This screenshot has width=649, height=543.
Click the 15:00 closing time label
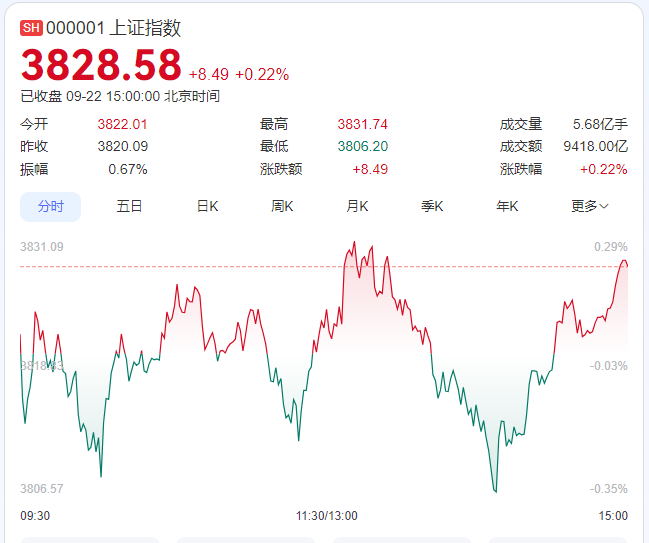613,516
